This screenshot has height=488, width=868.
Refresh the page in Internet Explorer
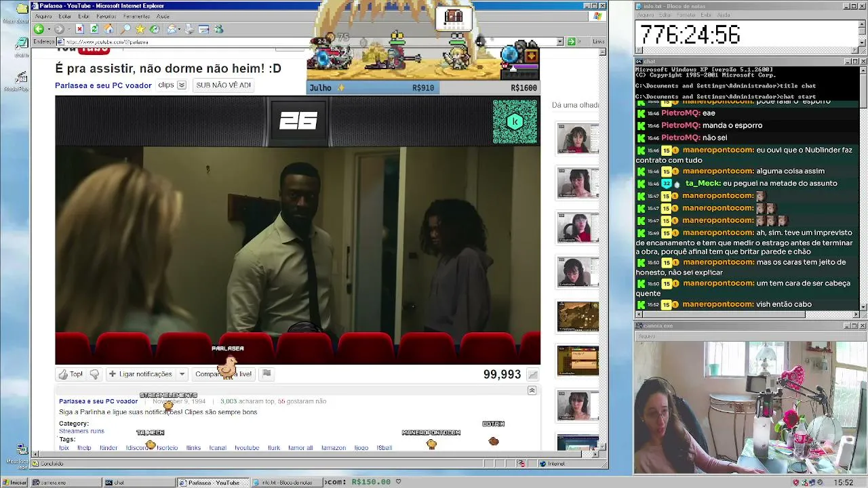pyautogui.click(x=94, y=29)
